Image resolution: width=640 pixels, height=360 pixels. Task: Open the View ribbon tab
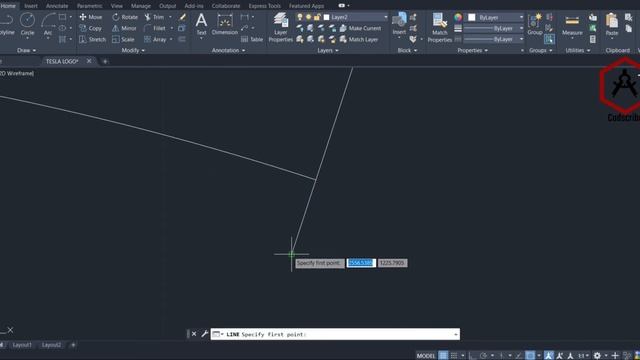click(116, 6)
